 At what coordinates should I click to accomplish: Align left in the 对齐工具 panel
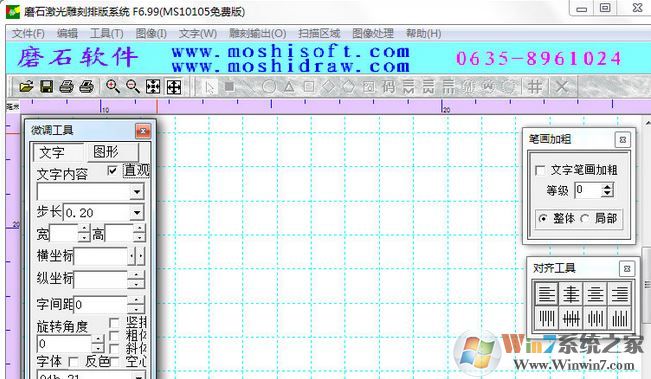click(546, 293)
